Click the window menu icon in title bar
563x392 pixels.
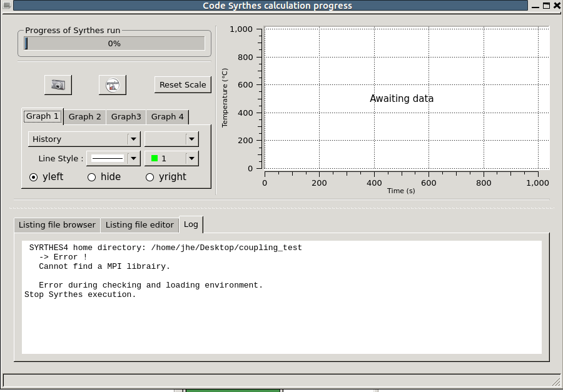[6, 6]
